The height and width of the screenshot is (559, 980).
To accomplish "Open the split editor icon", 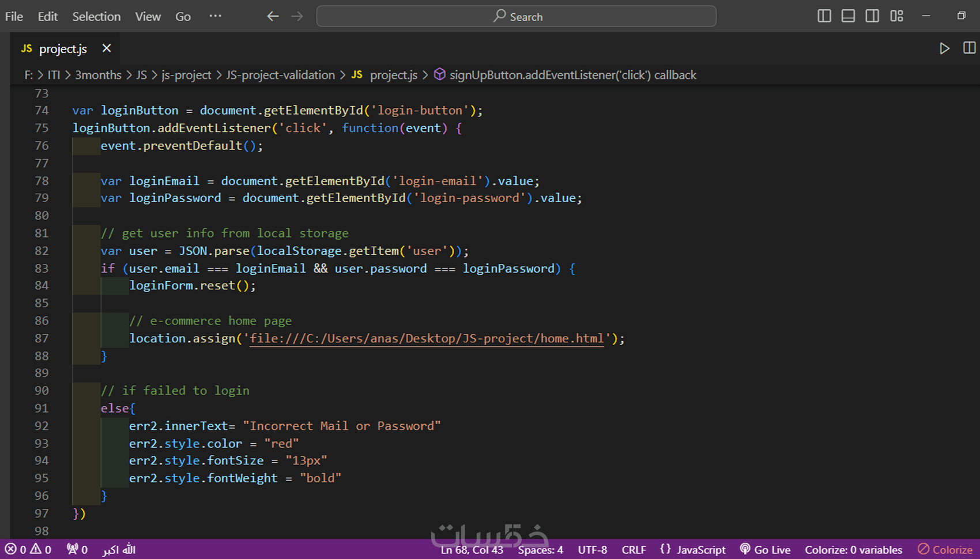I will (968, 48).
